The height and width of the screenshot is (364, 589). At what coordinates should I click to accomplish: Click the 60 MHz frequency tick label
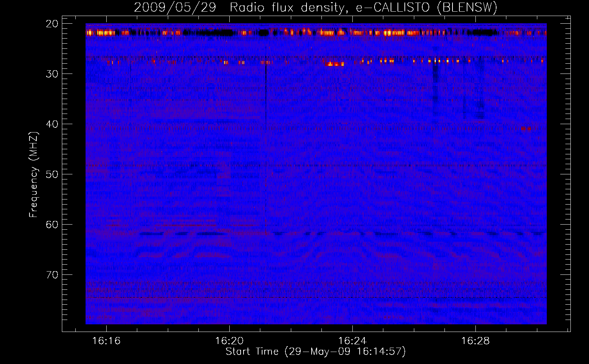[x=52, y=224]
